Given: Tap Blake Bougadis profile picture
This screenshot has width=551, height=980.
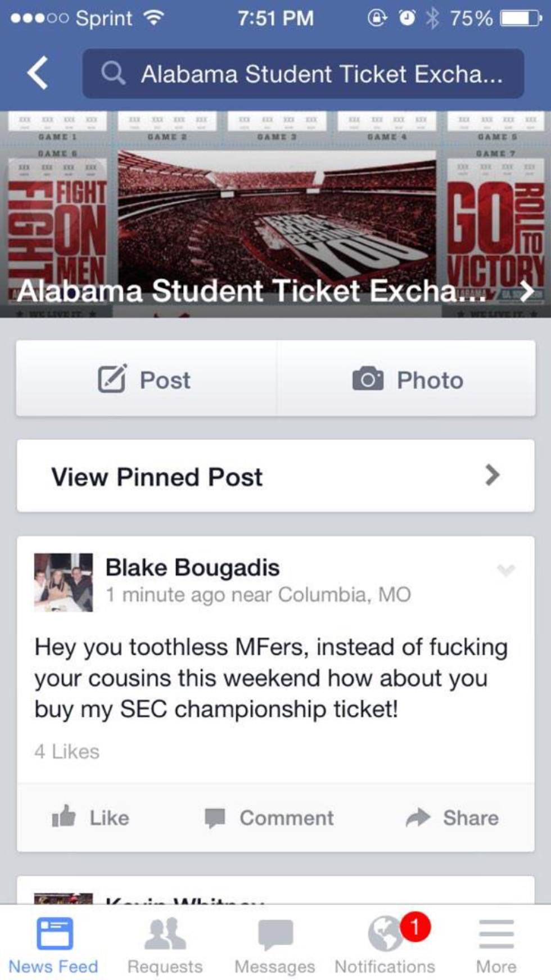Looking at the screenshot, I should click(64, 582).
